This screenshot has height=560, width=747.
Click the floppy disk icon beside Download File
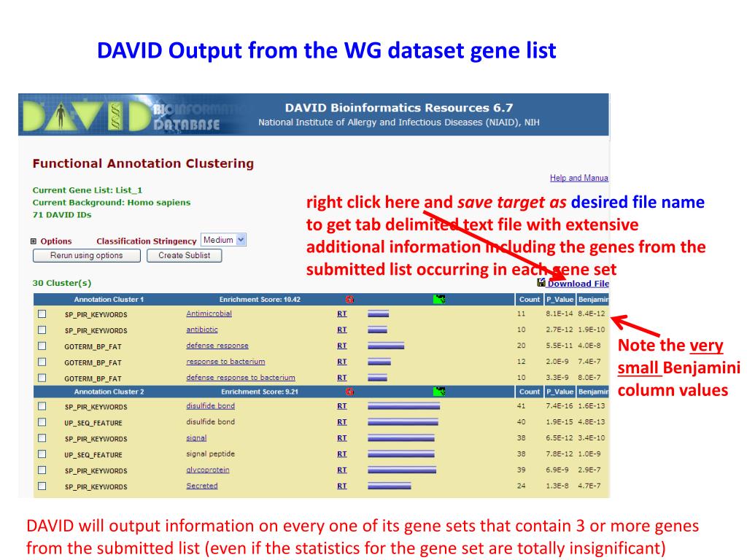coord(541,282)
